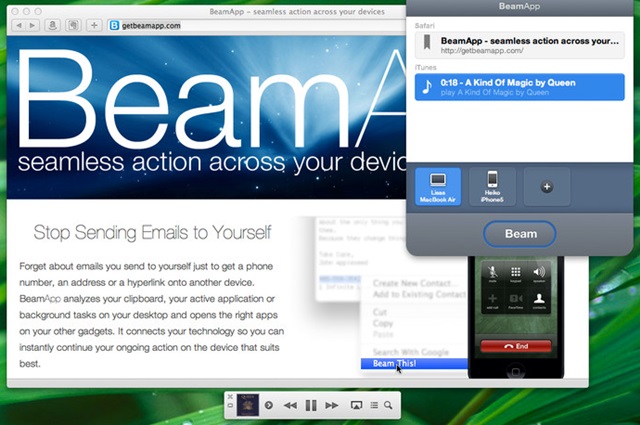
Task: Click the Stop Sending Emails to Yourself heading
Action: [152, 233]
